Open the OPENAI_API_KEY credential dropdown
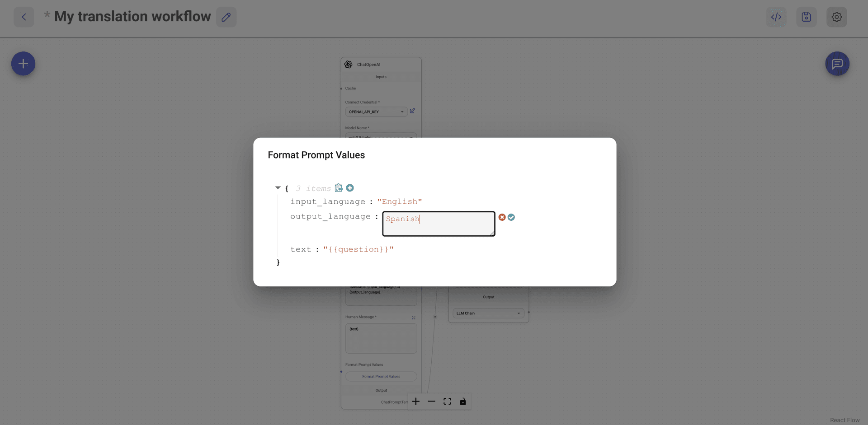The height and width of the screenshot is (425, 868). pyautogui.click(x=376, y=112)
